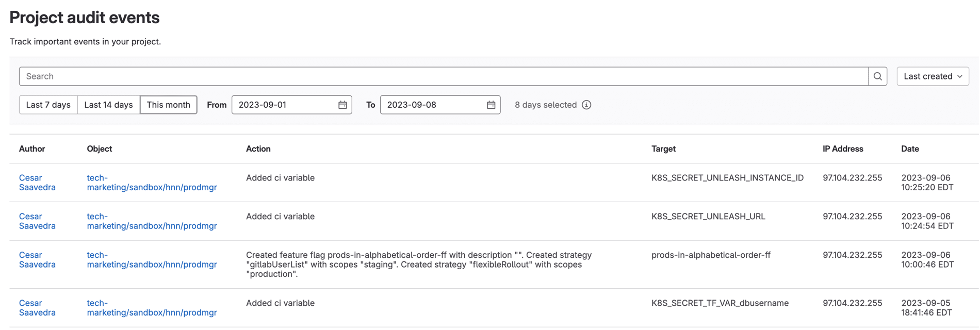Image resolution: width=980 pixels, height=330 pixels.
Task: Select the Last 7 days filter
Action: (48, 105)
